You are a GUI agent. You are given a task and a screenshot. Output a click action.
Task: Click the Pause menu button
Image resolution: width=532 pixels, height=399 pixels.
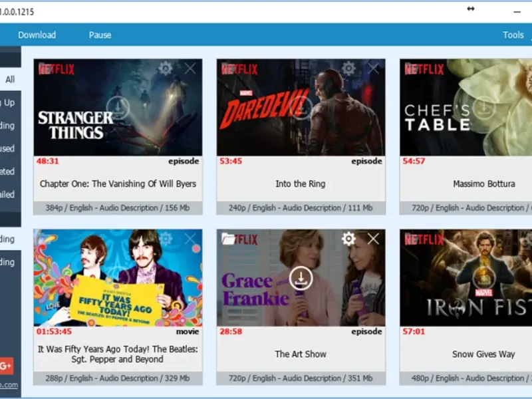tap(100, 35)
